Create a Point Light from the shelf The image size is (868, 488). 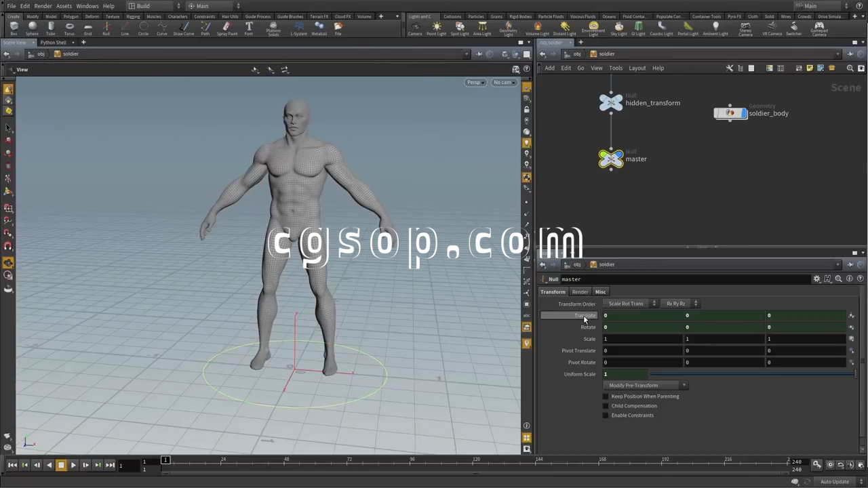click(x=436, y=28)
